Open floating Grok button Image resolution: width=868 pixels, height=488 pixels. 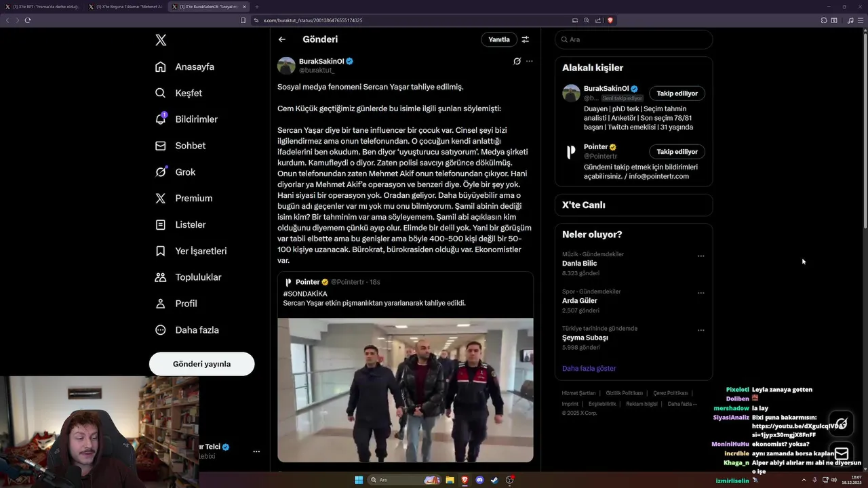(x=842, y=424)
